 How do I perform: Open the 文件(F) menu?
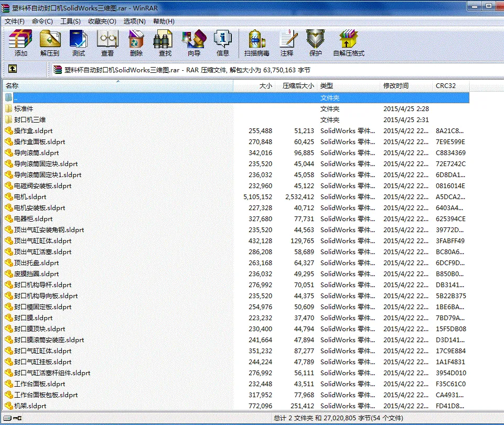[x=15, y=21]
